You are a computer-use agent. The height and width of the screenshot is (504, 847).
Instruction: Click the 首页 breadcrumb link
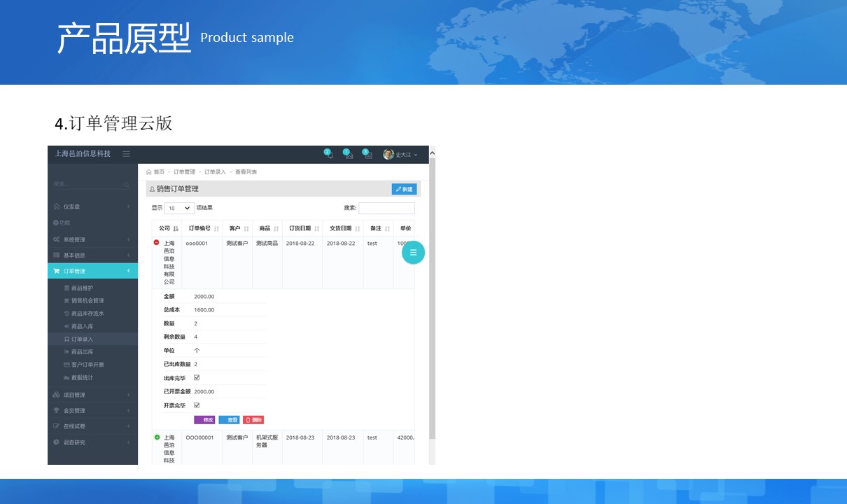point(159,171)
